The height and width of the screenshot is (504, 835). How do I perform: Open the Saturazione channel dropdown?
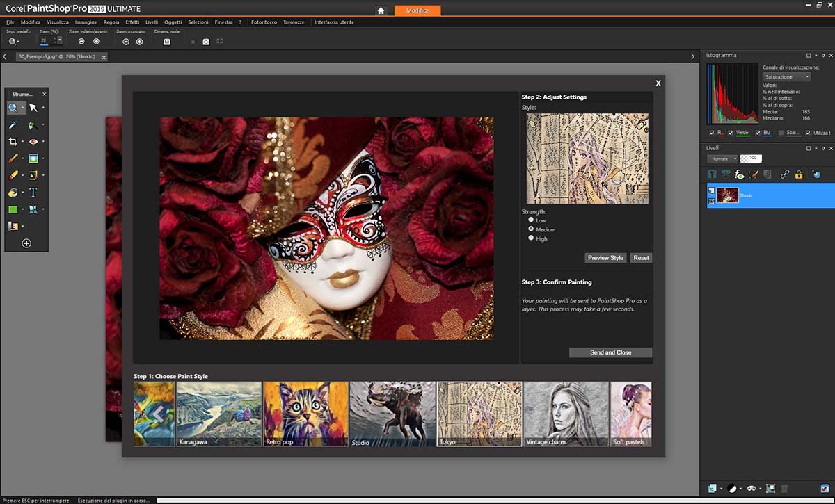(786, 76)
